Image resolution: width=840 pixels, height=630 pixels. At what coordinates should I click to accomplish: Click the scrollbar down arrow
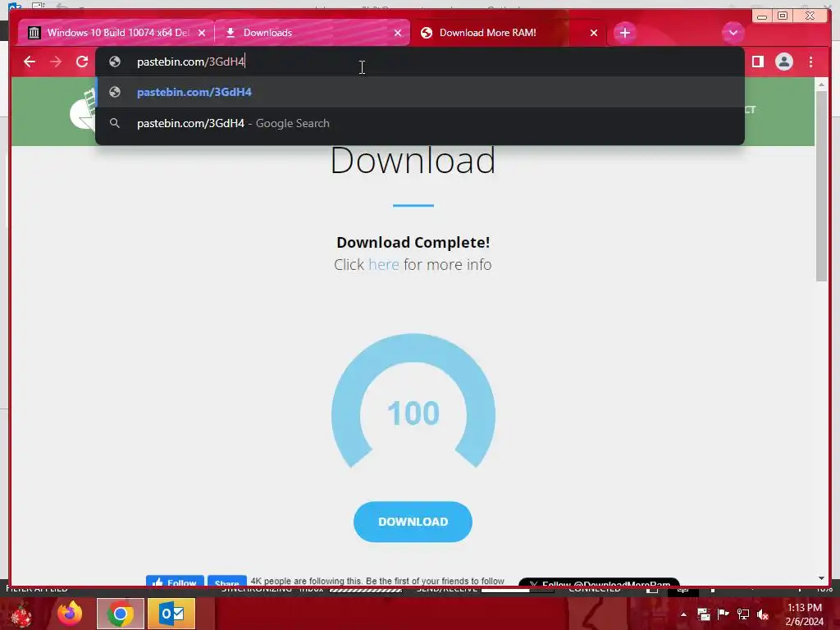click(821, 578)
